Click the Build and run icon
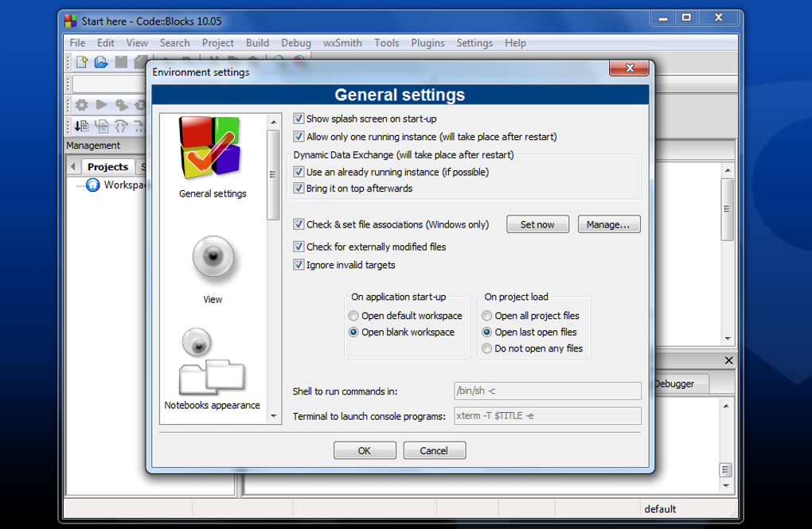The width and height of the screenshot is (812, 529). (x=121, y=105)
